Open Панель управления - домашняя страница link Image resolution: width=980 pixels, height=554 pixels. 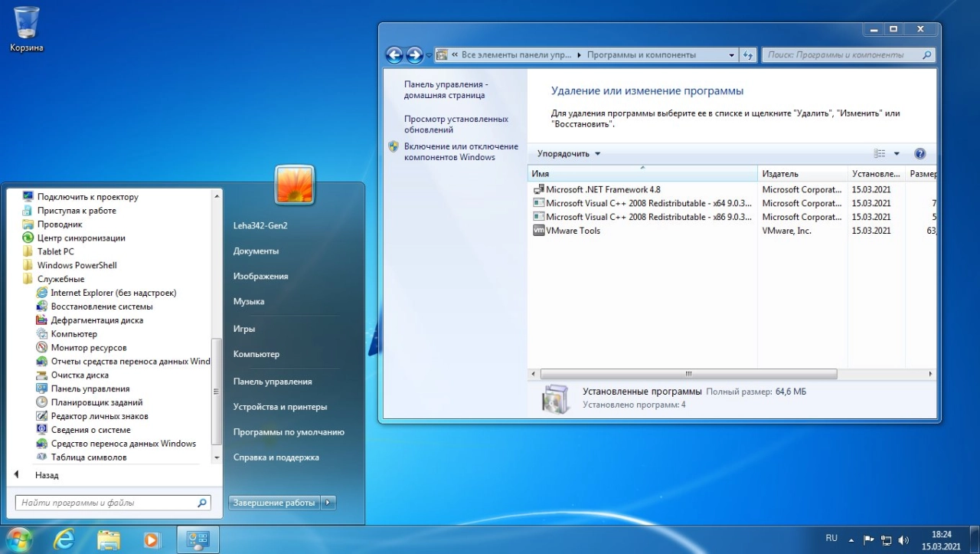tap(446, 90)
